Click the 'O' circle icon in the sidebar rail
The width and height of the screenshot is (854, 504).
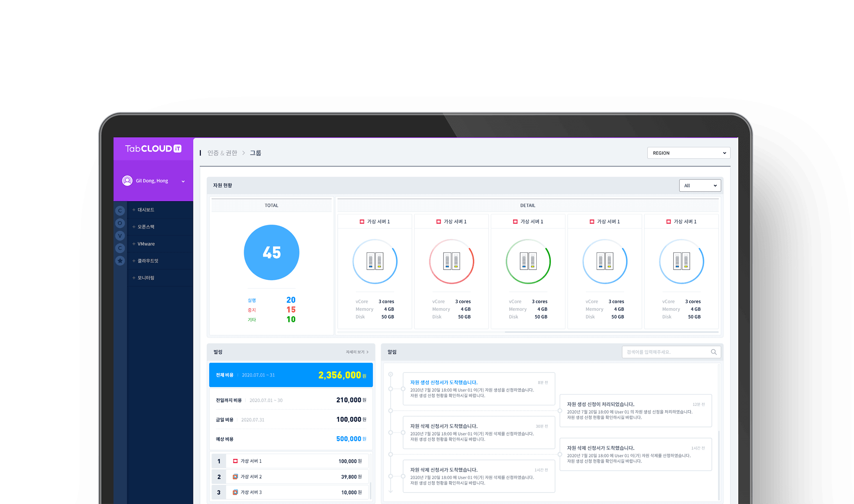coord(120,223)
